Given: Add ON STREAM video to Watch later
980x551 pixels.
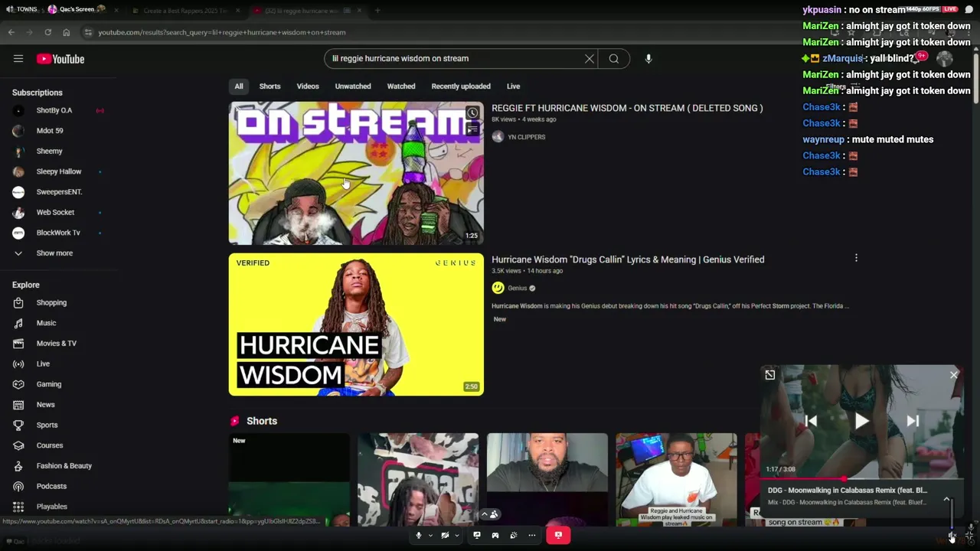Looking at the screenshot, I should click(x=472, y=113).
